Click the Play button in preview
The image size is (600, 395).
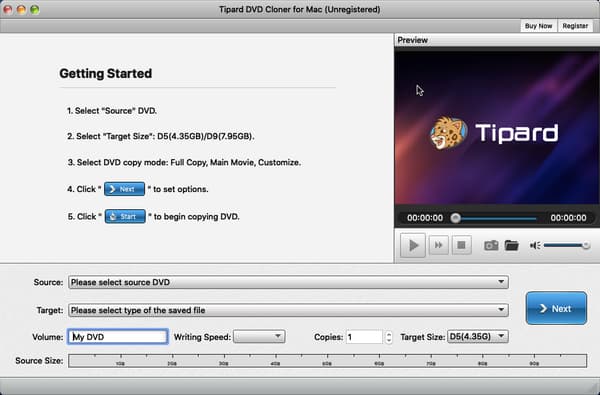412,245
